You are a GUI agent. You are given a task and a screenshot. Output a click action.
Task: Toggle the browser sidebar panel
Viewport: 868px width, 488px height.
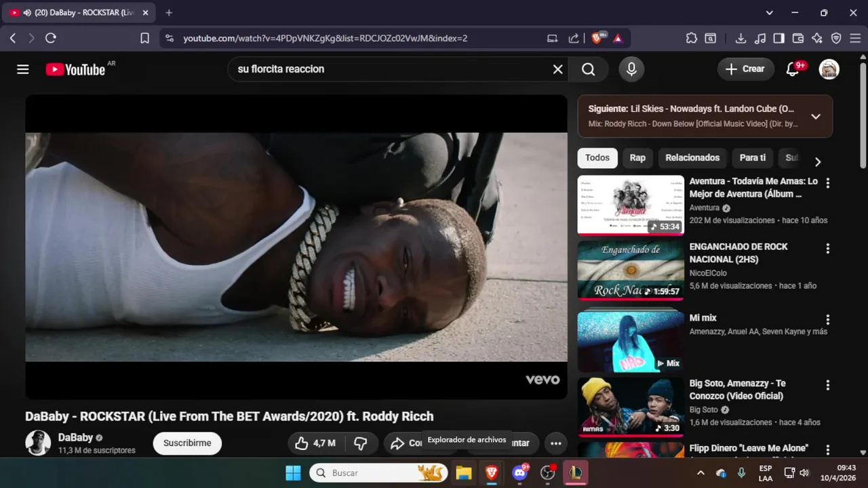point(779,39)
